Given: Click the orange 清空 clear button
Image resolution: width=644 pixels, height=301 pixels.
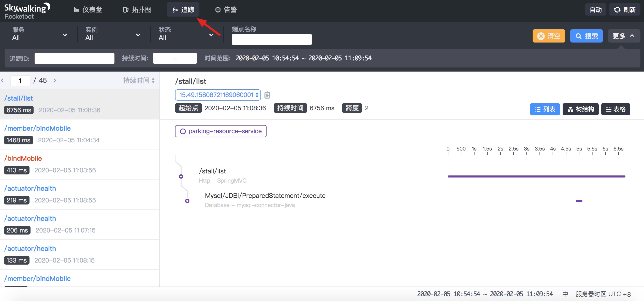Looking at the screenshot, I should point(549,36).
